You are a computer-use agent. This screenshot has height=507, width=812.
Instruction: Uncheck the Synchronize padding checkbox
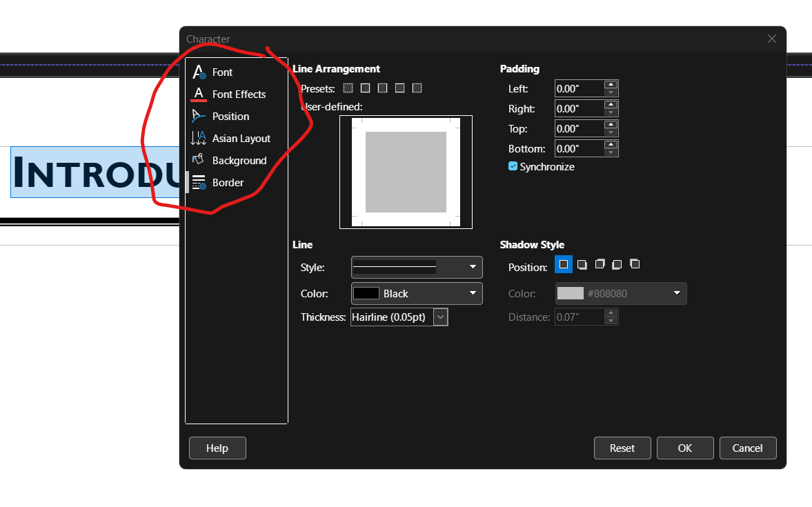tap(513, 166)
